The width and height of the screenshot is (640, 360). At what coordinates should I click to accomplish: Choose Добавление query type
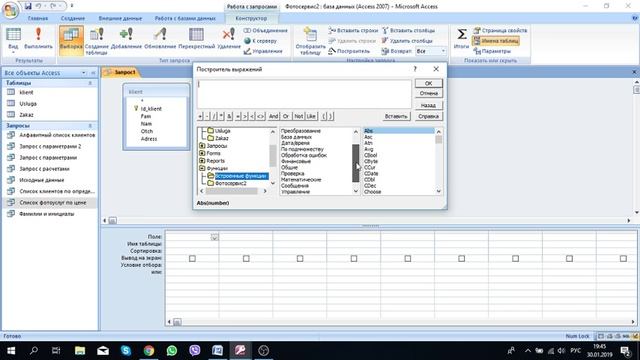point(126,40)
